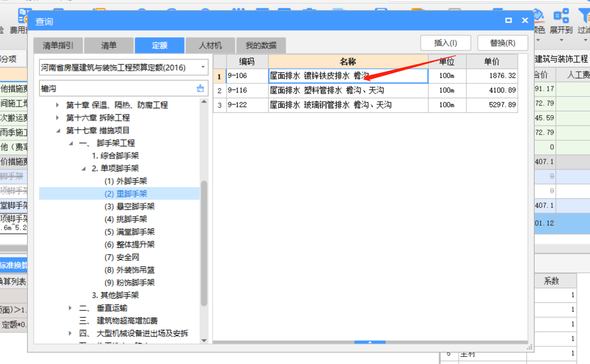This screenshot has height=364, width=590.
Task: Click the tree scrollbar down arrow
Action: click(204, 340)
